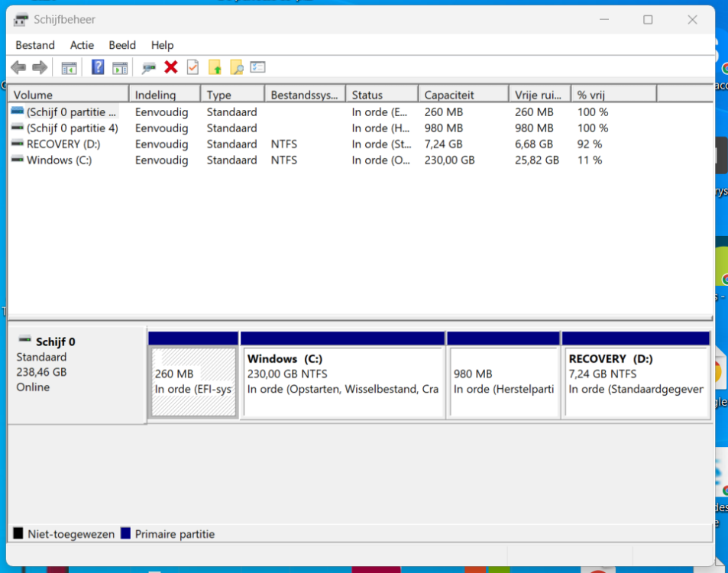Click the view settings list icon
The image size is (728, 573).
click(x=257, y=67)
